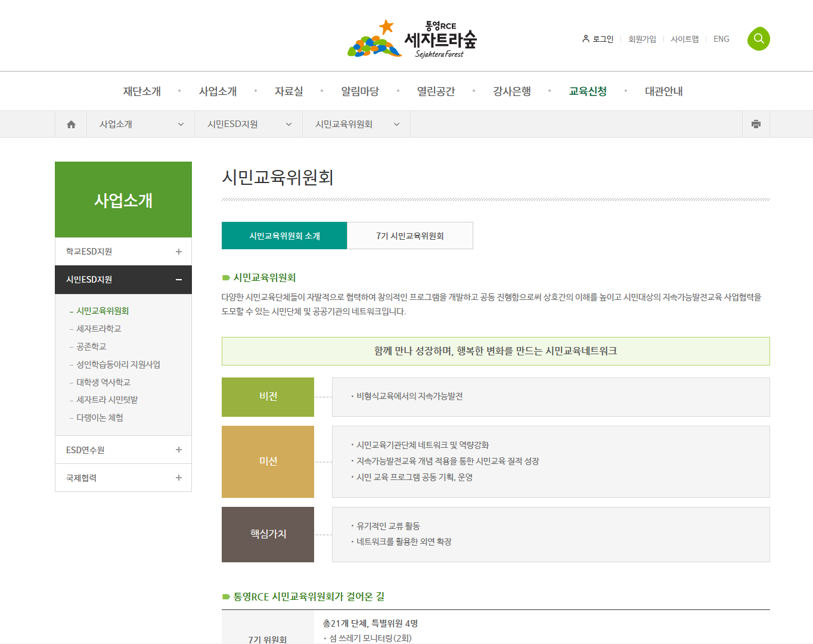Image resolution: width=813 pixels, height=644 pixels.
Task: Open the 시민ESD지원 breadcrumb dropdown
Action: click(249, 124)
